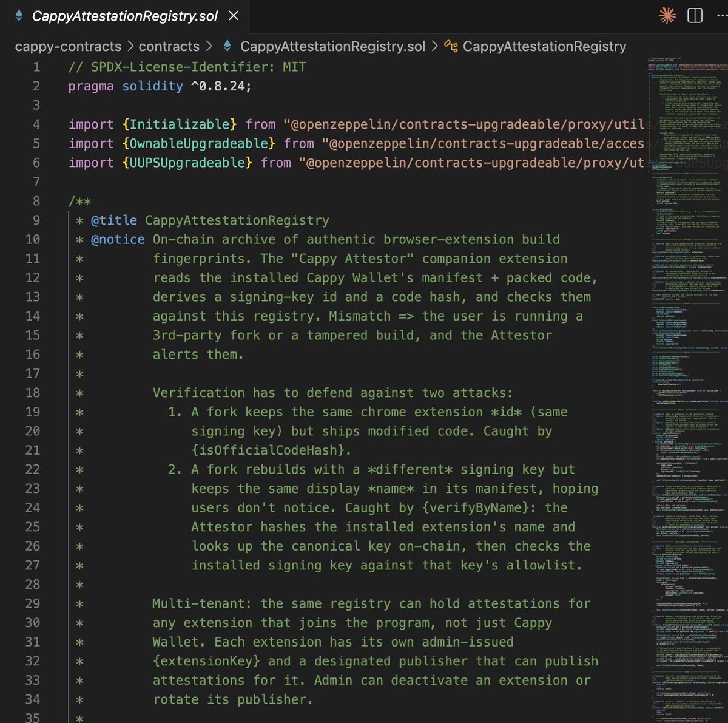This screenshot has height=723, width=728.
Task: Click the 'alerts them.' comment line
Action: pyautogui.click(x=198, y=355)
